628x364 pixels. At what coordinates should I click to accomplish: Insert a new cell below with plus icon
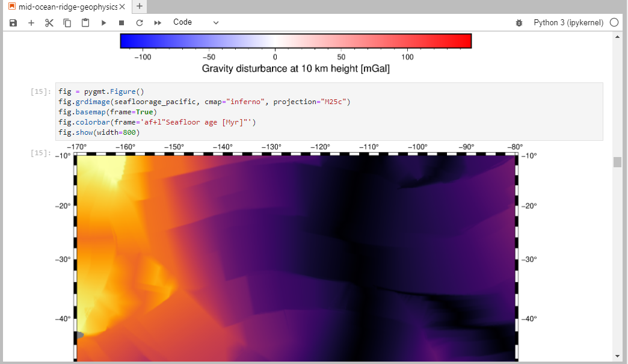[31, 23]
